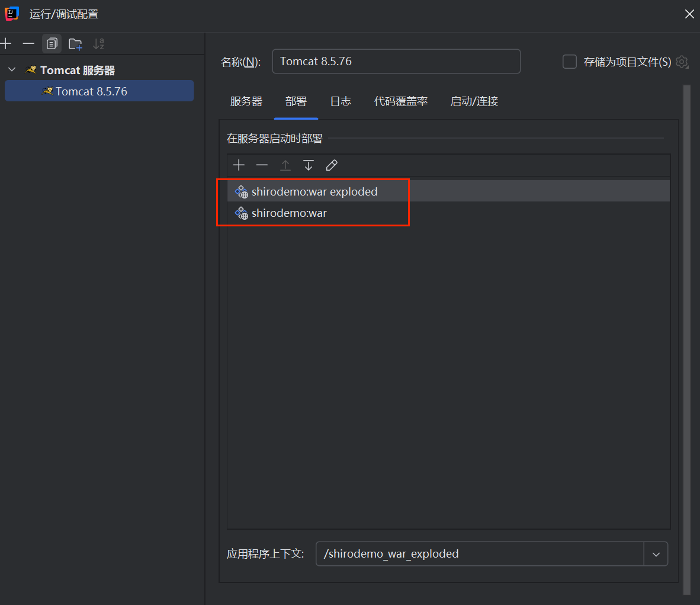Open the application context dropdown arrow

click(656, 554)
